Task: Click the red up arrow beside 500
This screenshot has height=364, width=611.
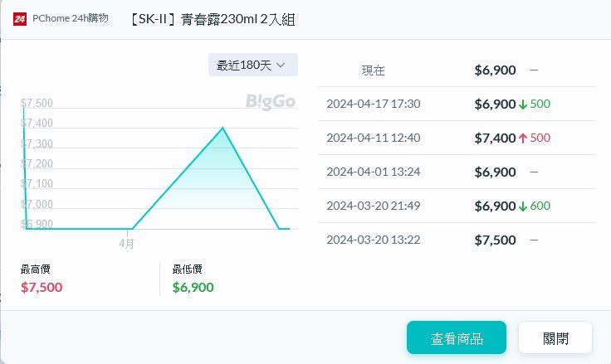Action: 523,138
